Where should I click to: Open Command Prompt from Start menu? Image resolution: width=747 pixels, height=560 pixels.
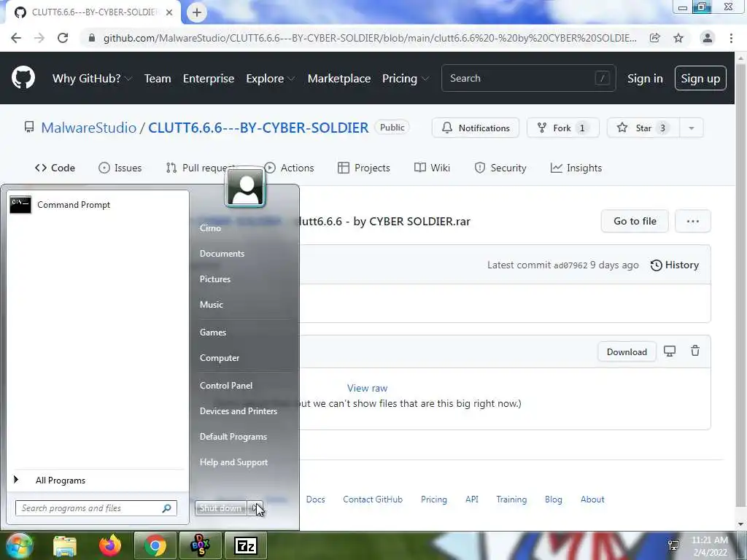98,205
